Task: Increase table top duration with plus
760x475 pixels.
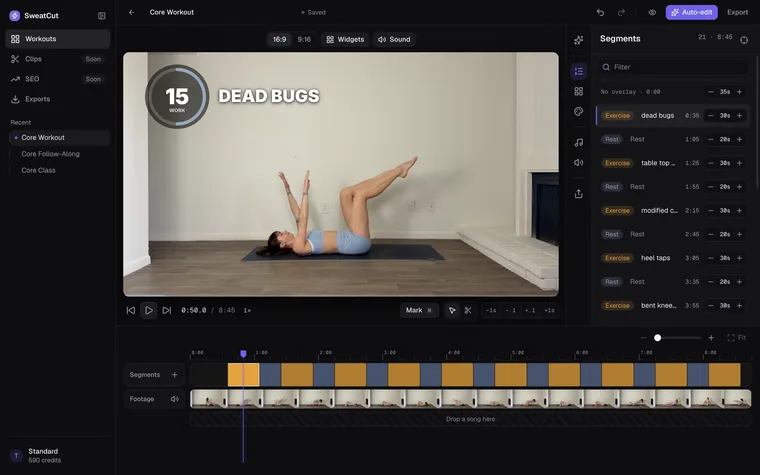Action: click(739, 163)
